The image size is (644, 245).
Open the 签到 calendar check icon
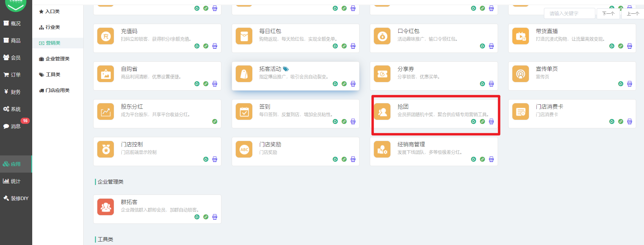[244, 112]
